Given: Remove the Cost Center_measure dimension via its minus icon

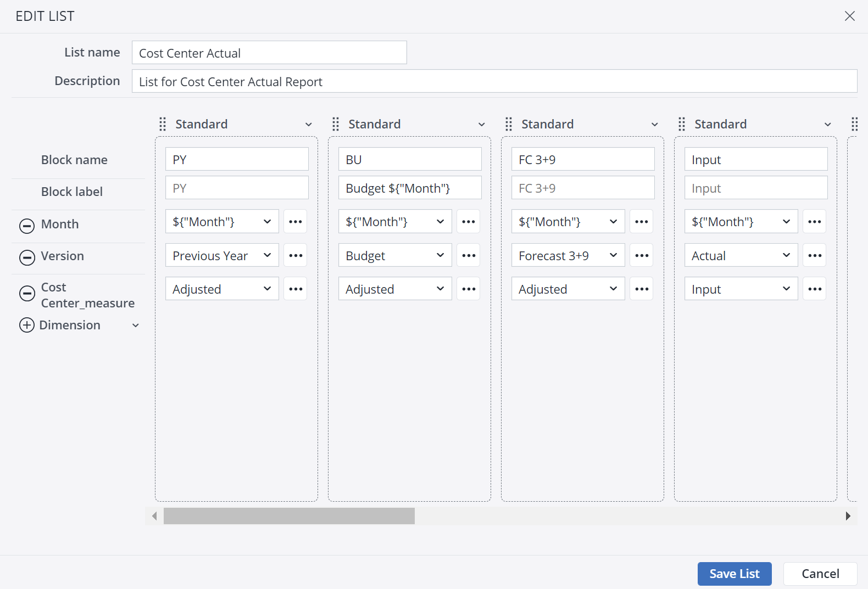Looking at the screenshot, I should (x=27, y=294).
